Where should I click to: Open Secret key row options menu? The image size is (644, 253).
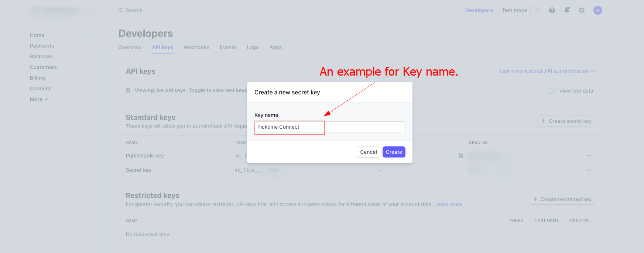point(589,170)
